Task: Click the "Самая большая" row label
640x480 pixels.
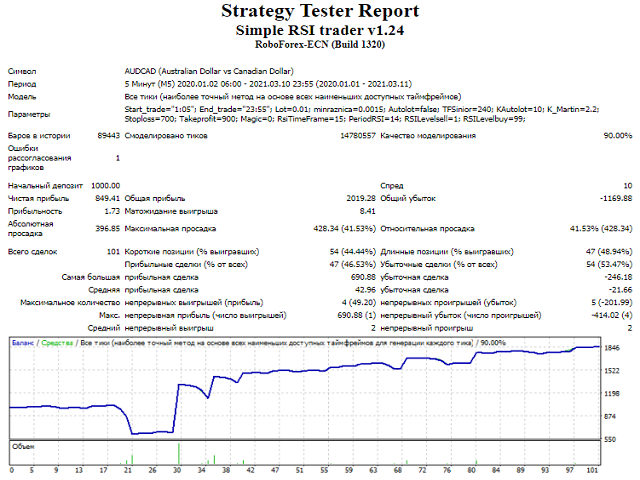Action: (x=91, y=278)
